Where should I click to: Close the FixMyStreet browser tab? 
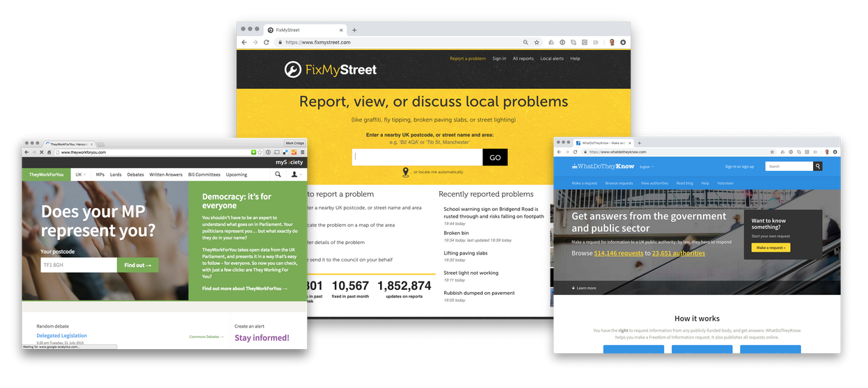click(341, 30)
